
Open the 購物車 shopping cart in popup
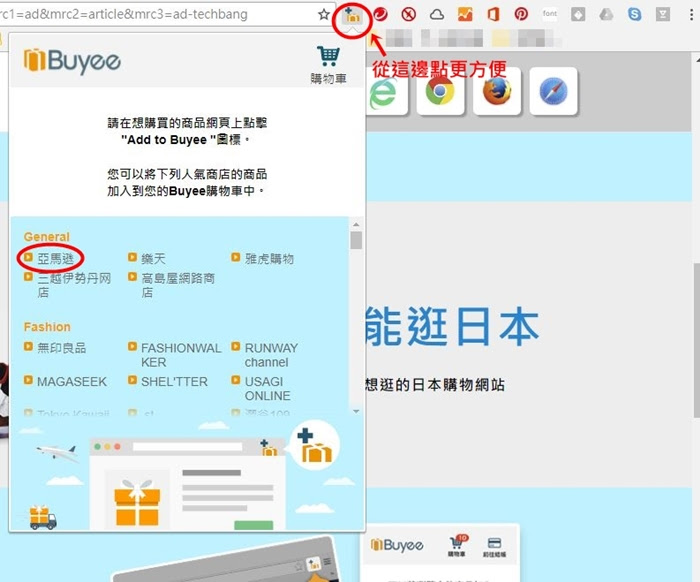329,65
